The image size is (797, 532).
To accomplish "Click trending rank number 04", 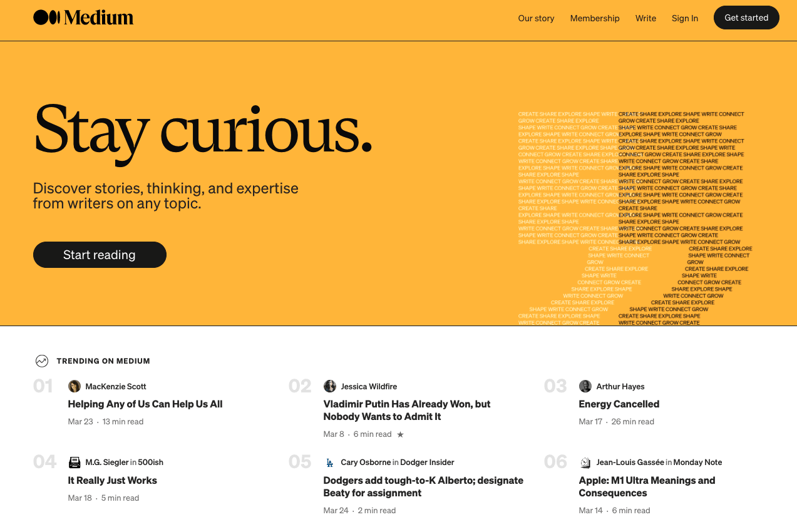I will pyautogui.click(x=45, y=462).
